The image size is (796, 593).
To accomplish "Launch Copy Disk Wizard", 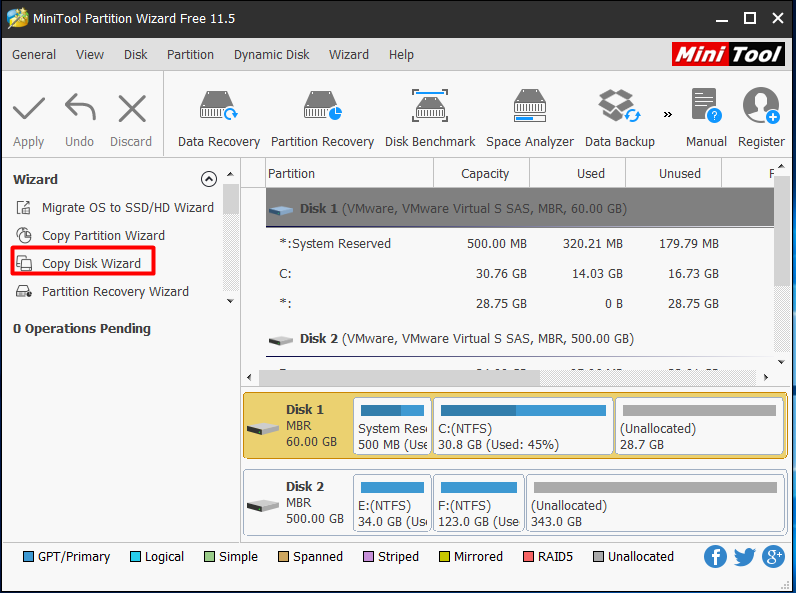I will [x=91, y=264].
